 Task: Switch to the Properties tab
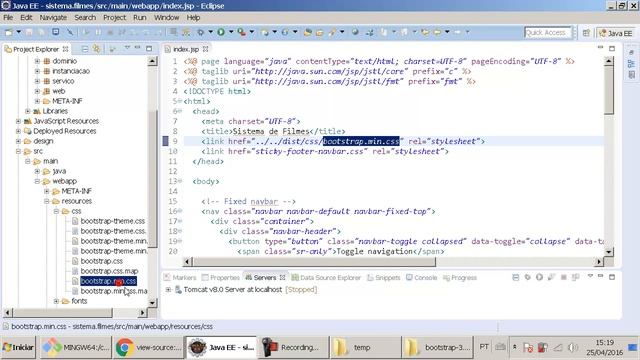(221, 278)
